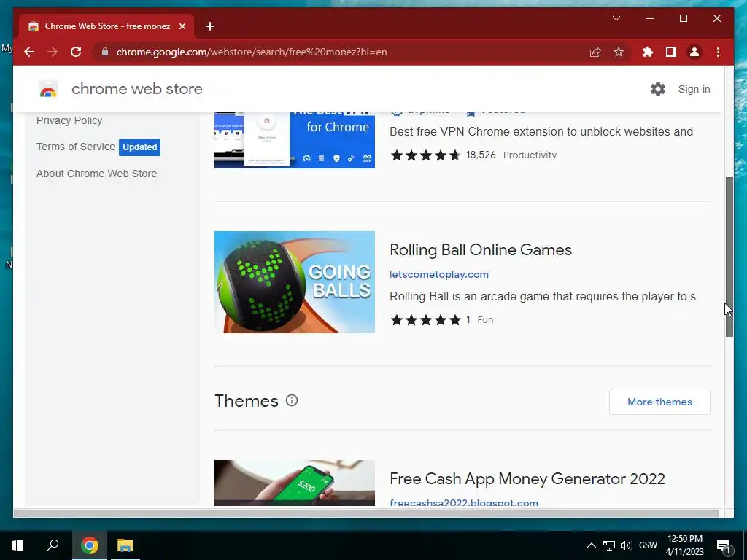Open the Windows Start menu
Viewport: 747px width, 560px height.
pos(18,545)
